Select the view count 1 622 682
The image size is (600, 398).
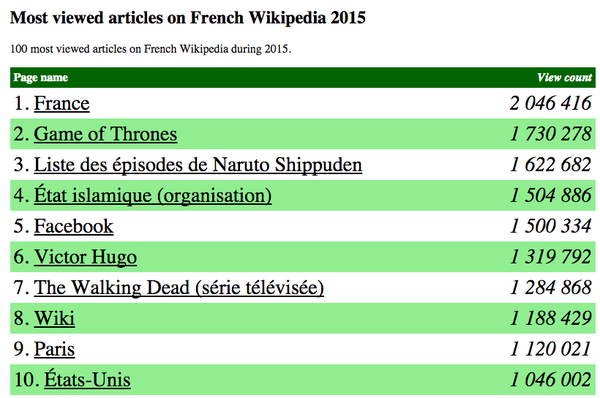pyautogui.click(x=551, y=165)
